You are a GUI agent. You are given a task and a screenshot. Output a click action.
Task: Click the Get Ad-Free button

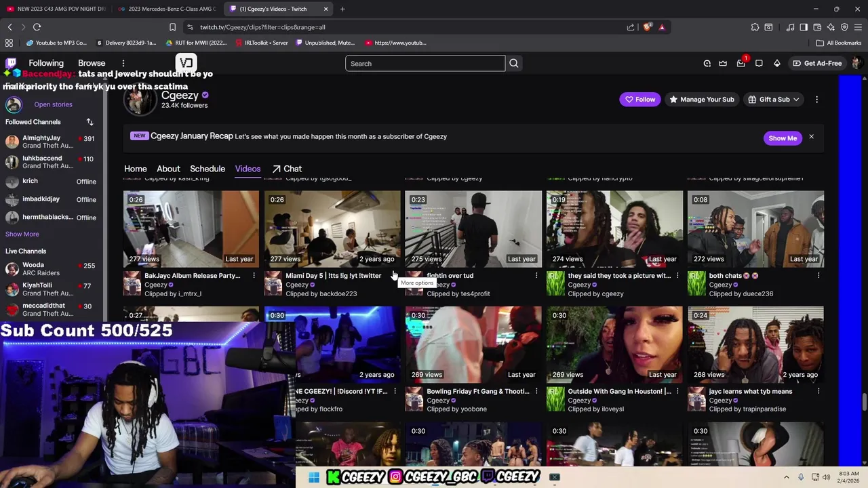point(816,63)
